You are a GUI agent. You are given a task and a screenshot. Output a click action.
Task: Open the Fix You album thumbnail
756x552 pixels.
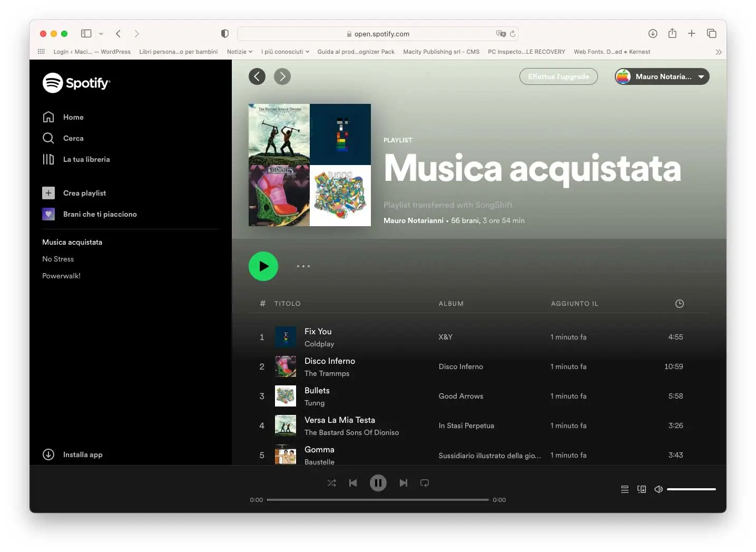286,337
